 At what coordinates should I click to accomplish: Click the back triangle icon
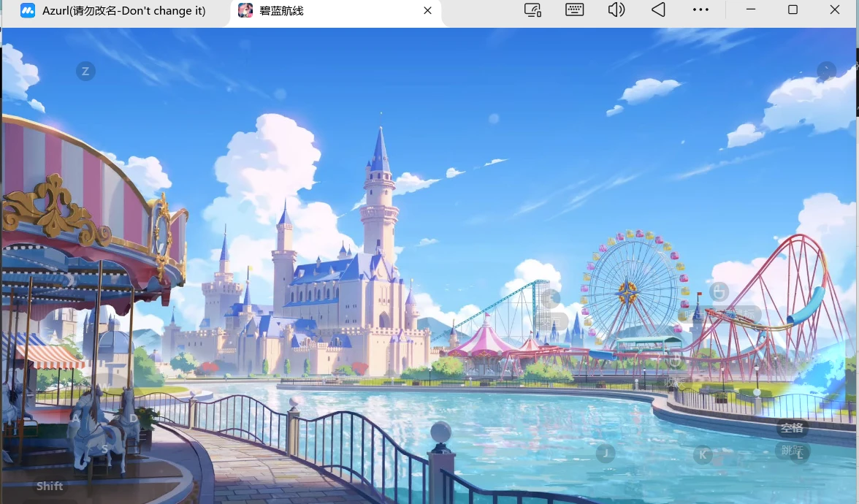point(659,10)
